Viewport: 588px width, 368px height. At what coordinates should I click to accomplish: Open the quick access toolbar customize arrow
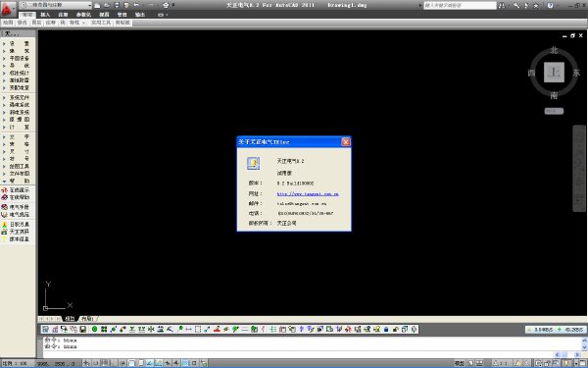click(173, 5)
